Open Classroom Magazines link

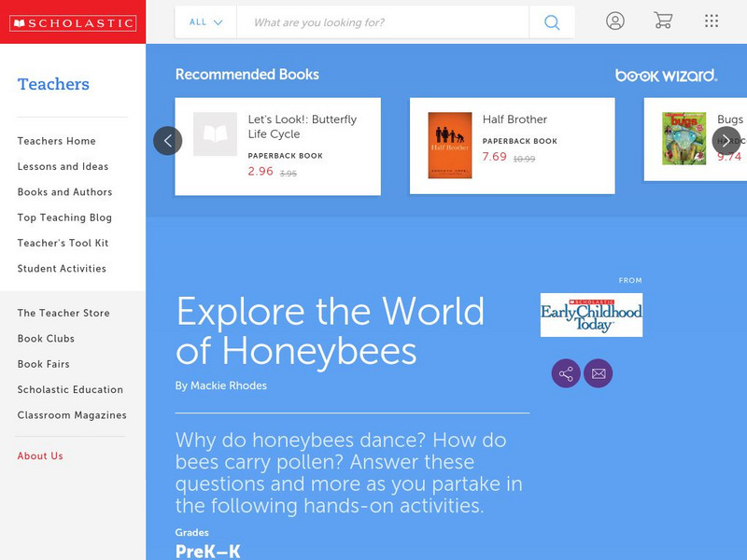tap(72, 415)
